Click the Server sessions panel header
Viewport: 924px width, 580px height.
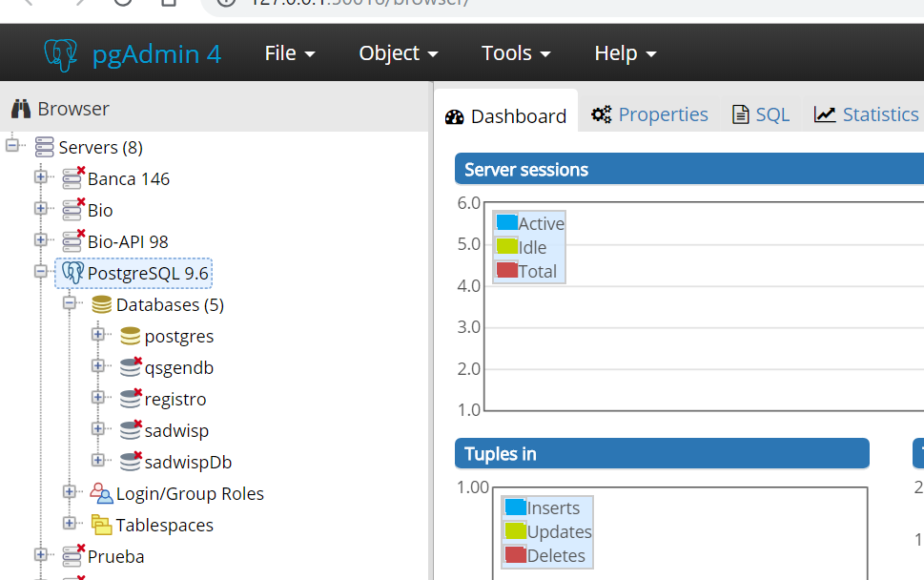[689, 169]
